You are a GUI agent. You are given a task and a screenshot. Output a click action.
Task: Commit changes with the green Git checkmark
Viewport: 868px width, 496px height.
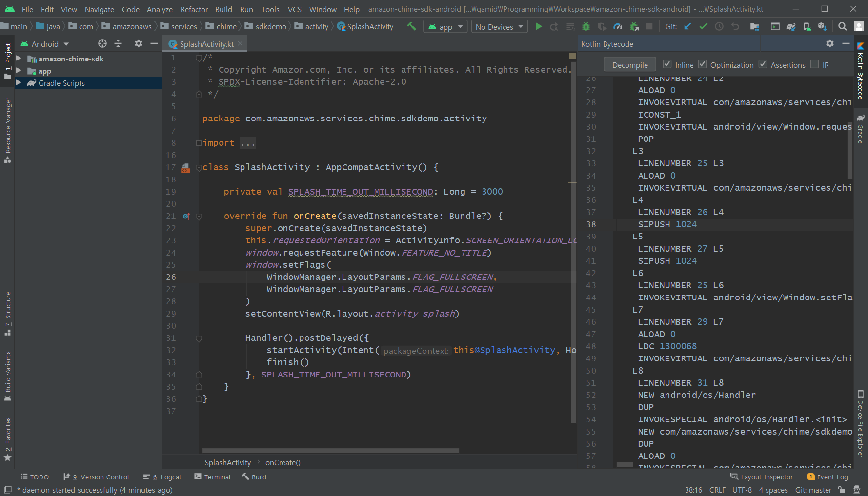point(703,26)
